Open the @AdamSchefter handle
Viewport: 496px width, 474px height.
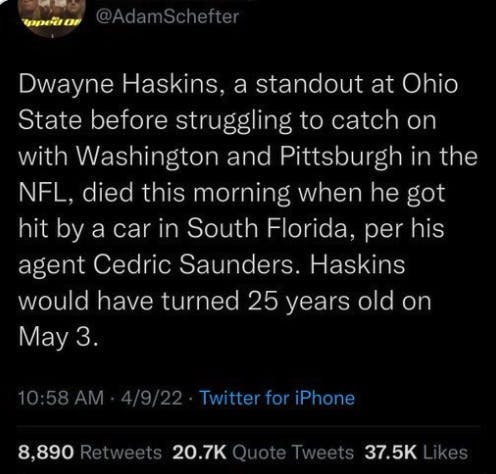(167, 16)
